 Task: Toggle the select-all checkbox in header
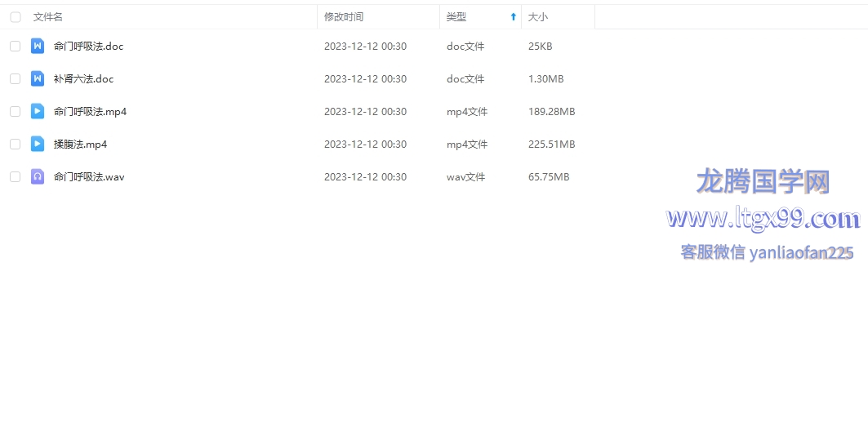(16, 17)
